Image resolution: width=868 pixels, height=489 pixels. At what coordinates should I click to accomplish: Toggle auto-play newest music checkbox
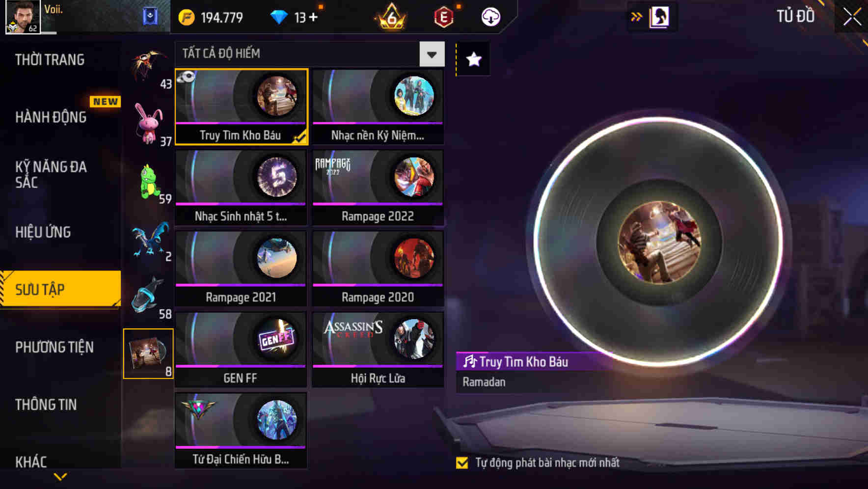[462, 462]
